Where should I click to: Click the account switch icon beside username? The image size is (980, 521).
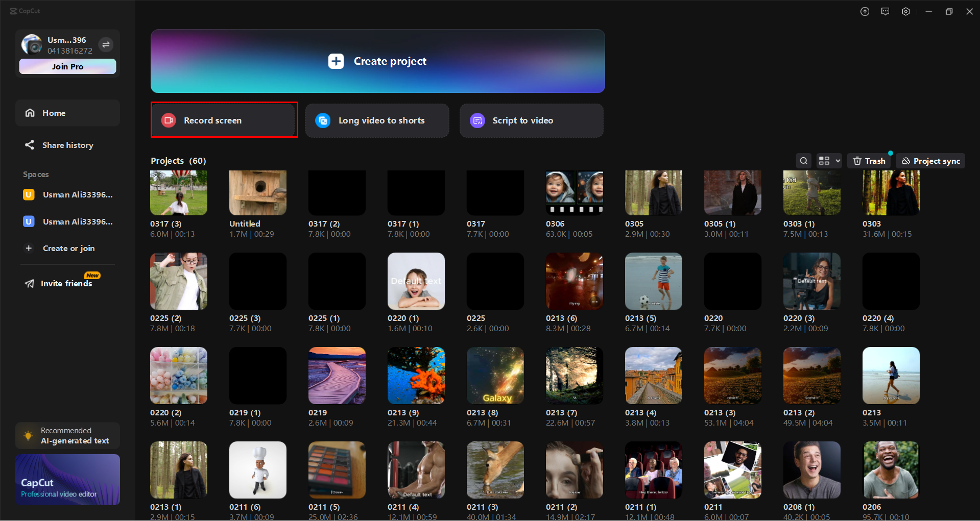[x=106, y=44]
